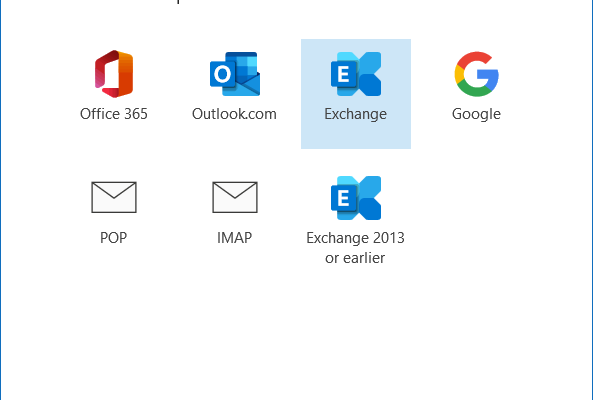Click the "Exchange 2013 or earlier" label

[x=355, y=248]
